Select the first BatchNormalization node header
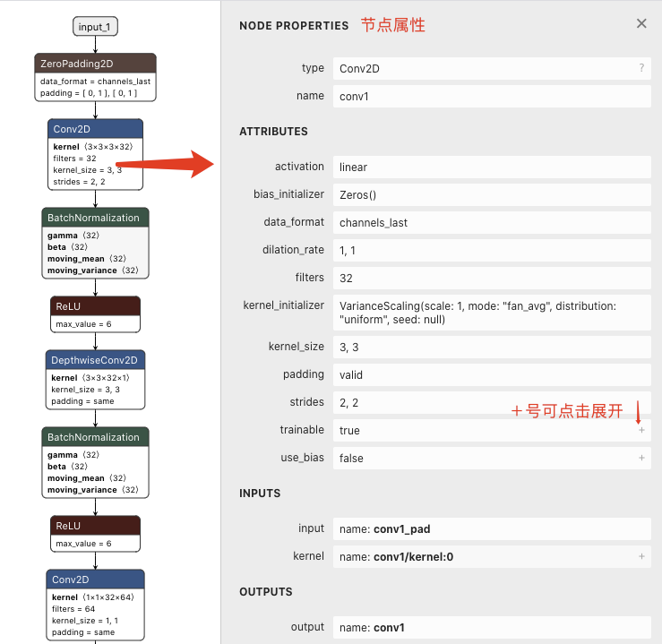 tap(96, 218)
